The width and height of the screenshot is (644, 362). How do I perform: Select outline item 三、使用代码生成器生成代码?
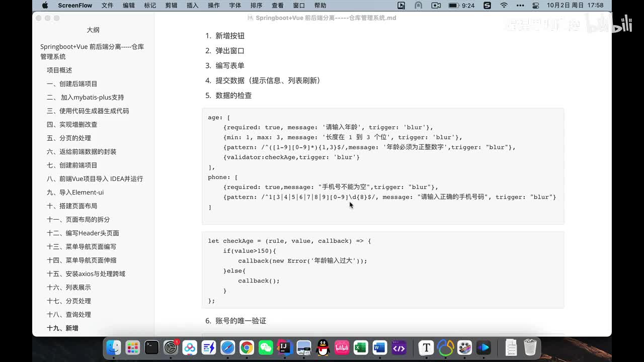point(88,111)
